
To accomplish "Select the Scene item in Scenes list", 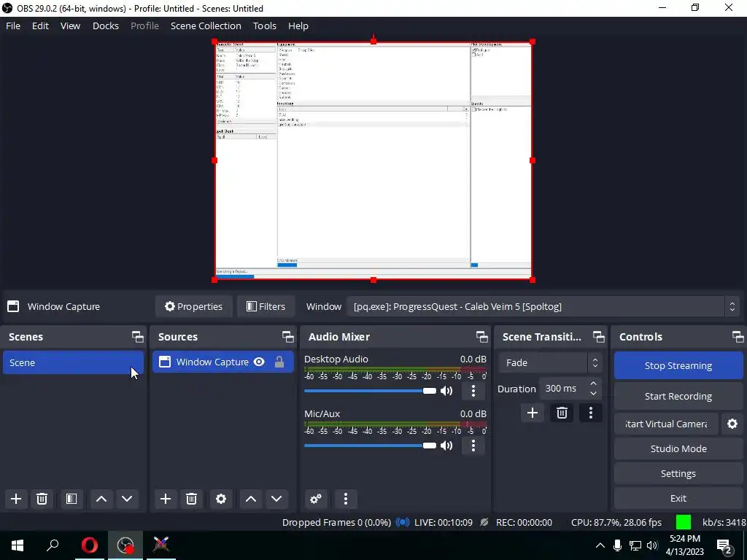I will click(x=74, y=363).
